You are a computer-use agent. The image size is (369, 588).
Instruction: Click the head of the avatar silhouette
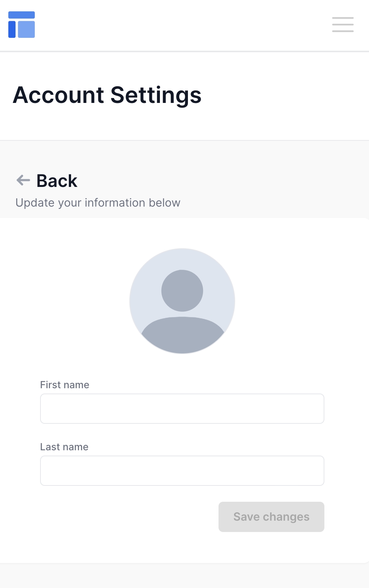182,290
